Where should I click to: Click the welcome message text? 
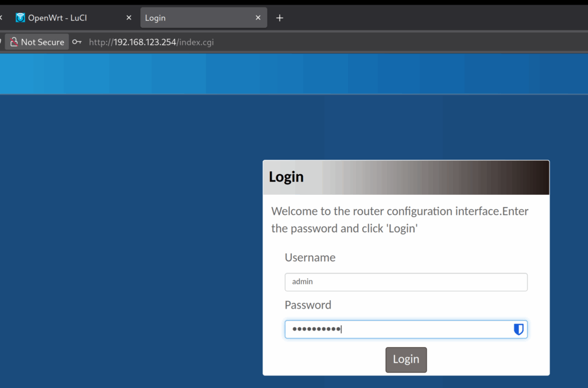click(400, 220)
